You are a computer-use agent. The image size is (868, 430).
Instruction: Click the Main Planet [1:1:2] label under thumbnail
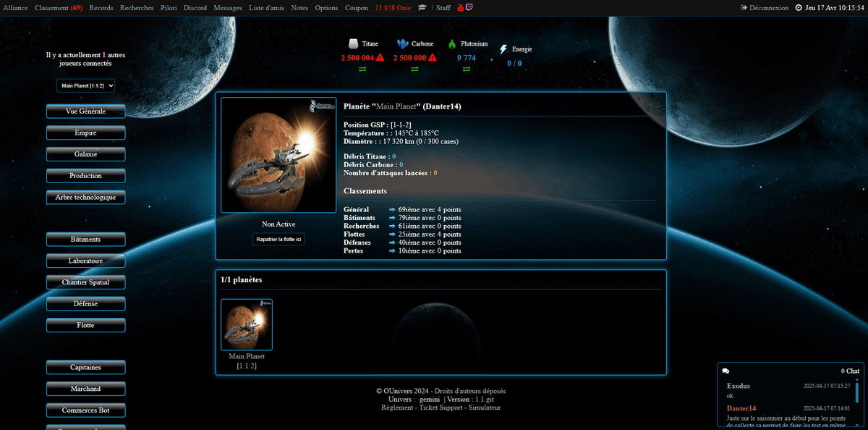coord(247,361)
